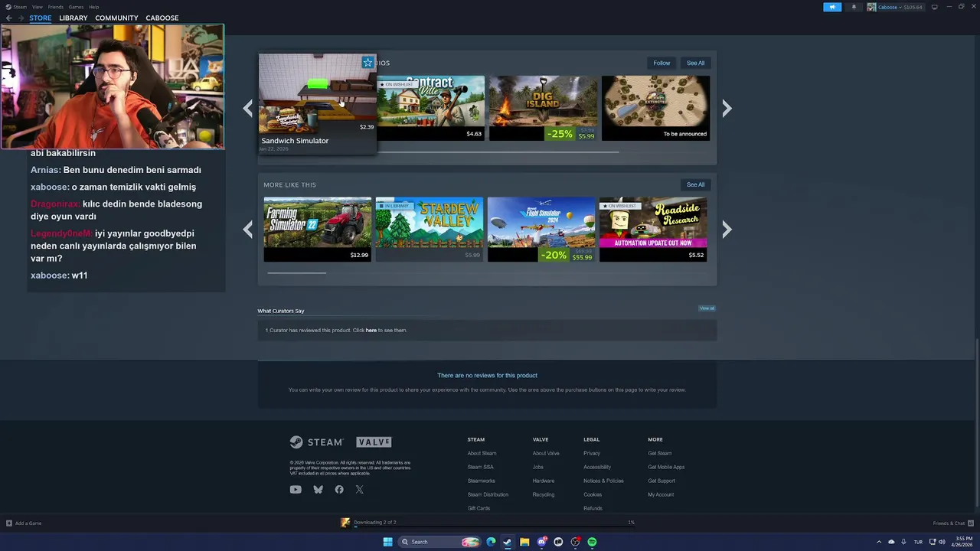
Task: Go forward with the Steam forward arrow
Action: coord(21,18)
